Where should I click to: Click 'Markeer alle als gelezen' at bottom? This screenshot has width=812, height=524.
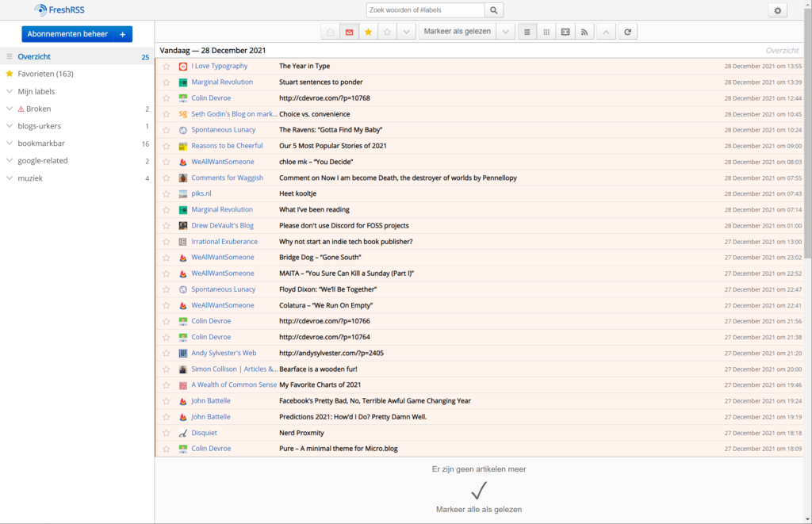(478, 509)
